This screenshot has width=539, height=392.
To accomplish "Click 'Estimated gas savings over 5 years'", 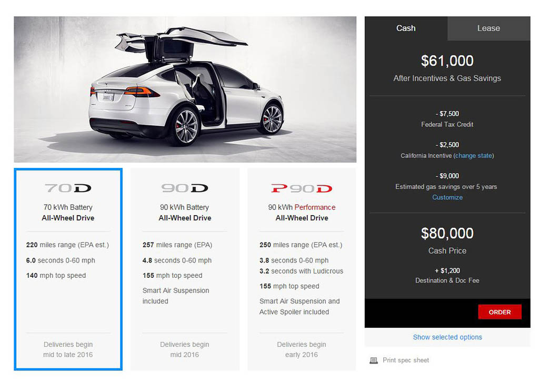I will point(446,187).
